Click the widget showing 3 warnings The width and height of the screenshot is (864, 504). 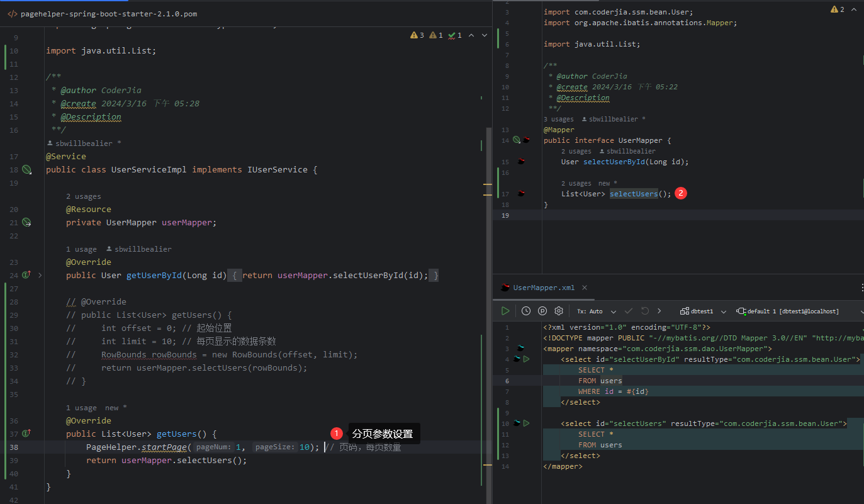click(x=417, y=35)
